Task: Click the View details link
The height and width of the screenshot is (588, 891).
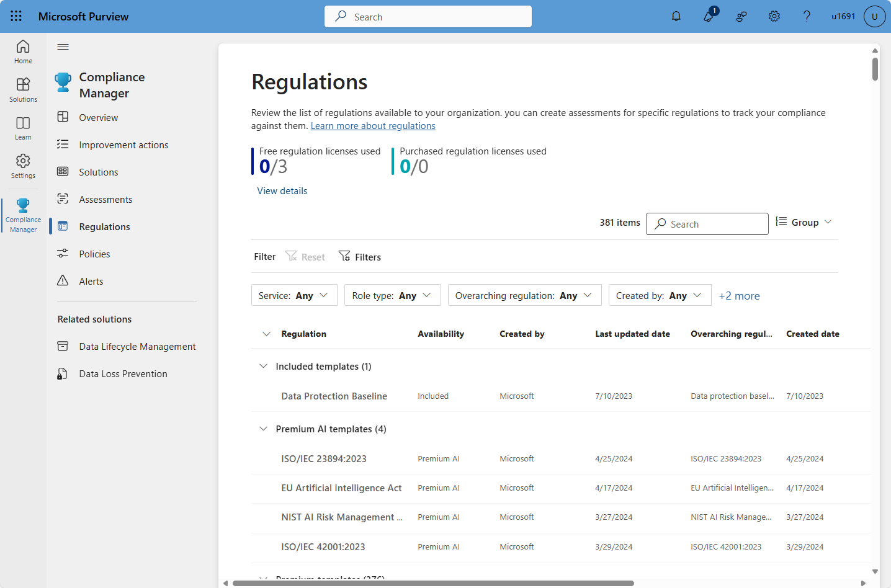Action: point(282,190)
